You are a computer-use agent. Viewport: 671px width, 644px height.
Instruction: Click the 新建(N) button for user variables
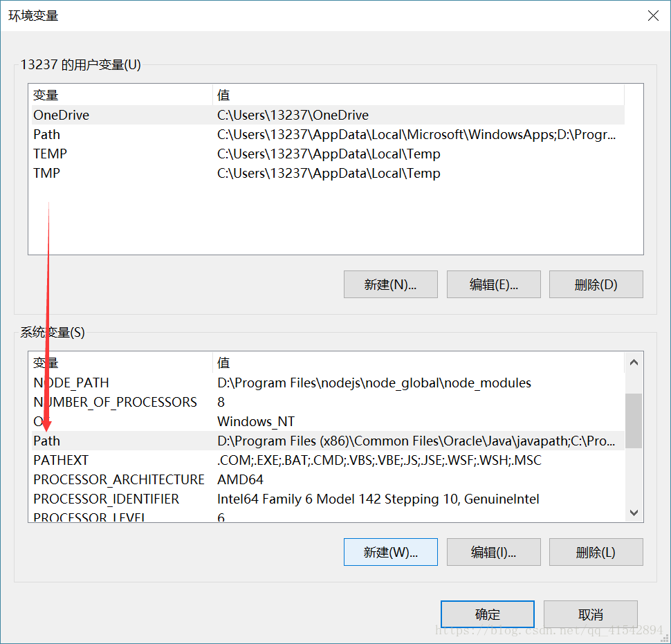point(390,284)
